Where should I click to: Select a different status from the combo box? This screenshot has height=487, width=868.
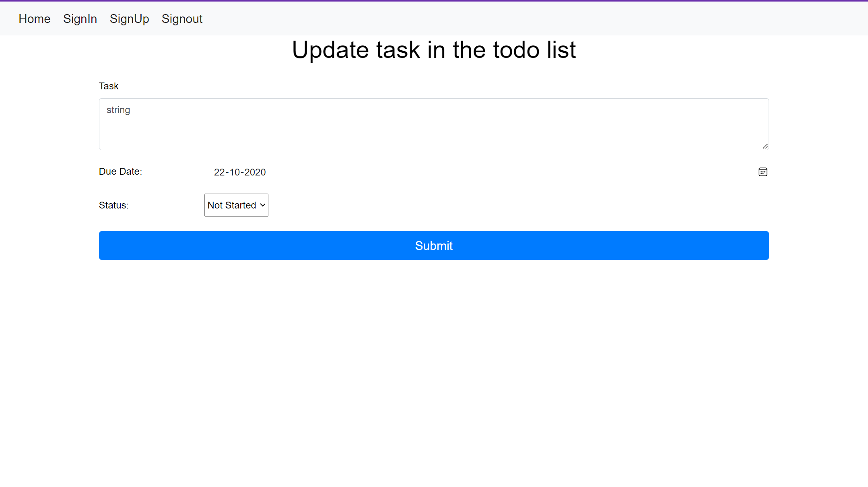(236, 205)
